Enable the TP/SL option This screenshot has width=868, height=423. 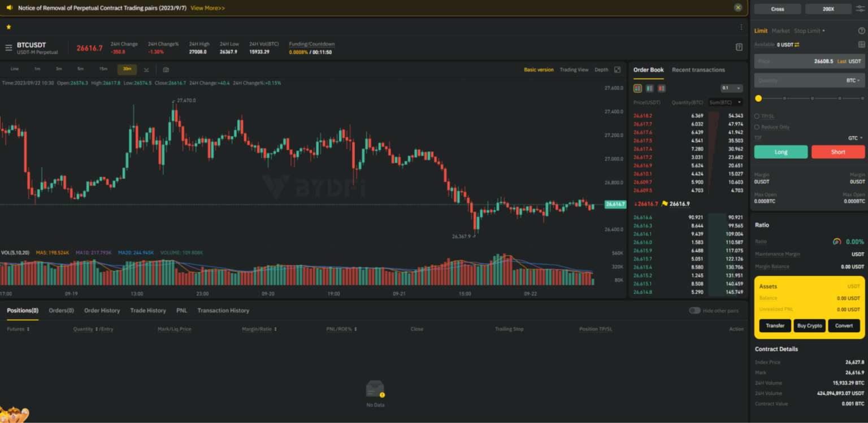click(x=757, y=116)
